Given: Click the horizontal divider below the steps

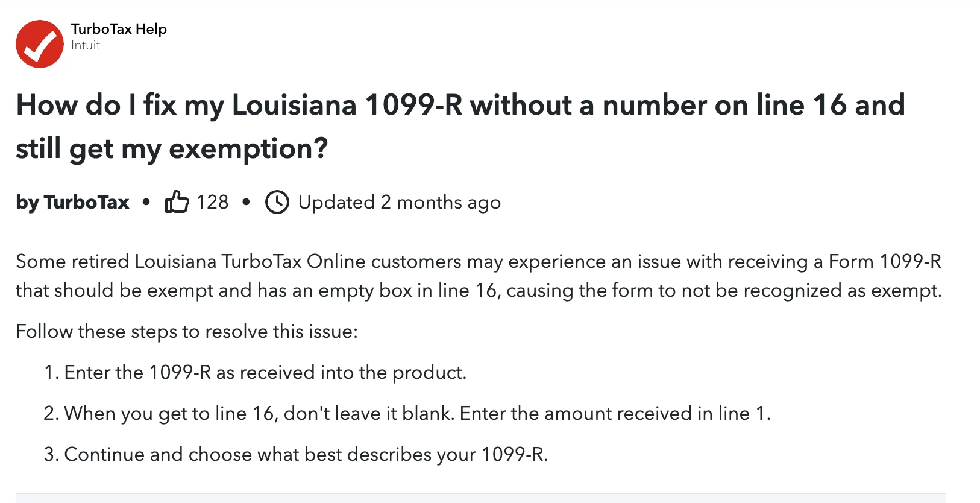Looking at the screenshot, I should (x=481, y=494).
